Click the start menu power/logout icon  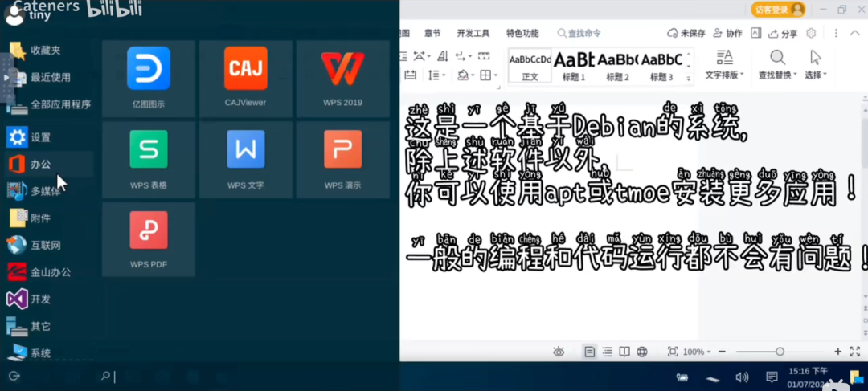pos(14,376)
